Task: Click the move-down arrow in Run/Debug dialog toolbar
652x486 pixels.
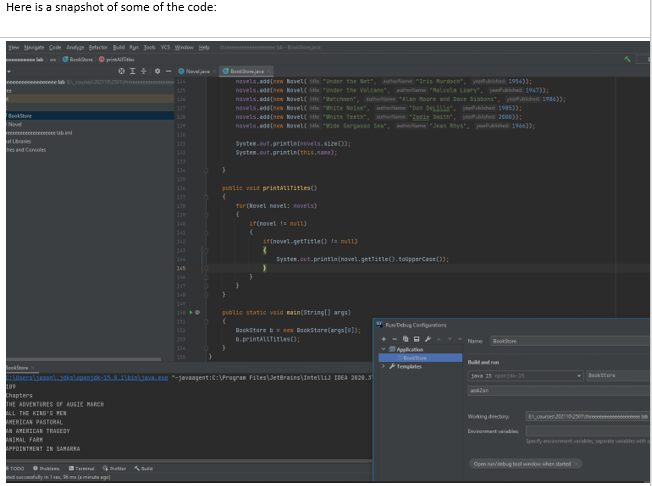Action: [449, 339]
